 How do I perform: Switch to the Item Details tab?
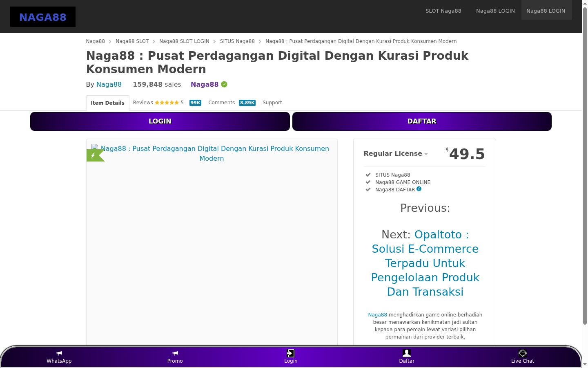(108, 103)
